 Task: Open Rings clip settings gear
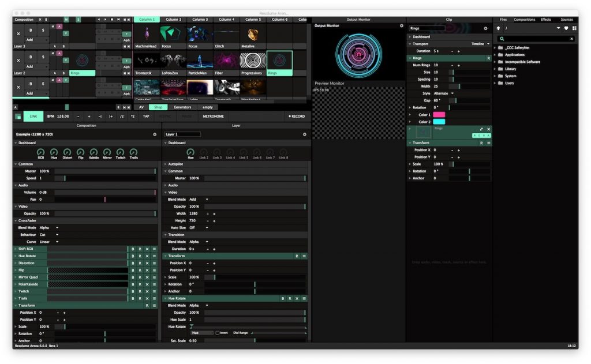pos(485,28)
